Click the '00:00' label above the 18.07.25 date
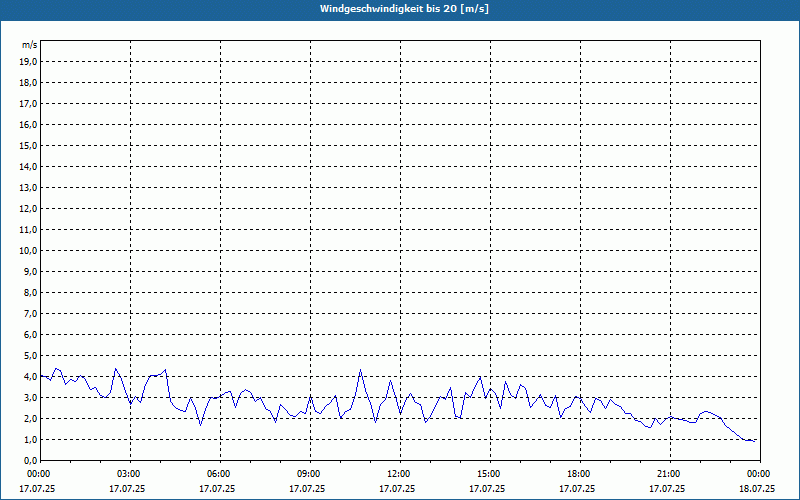The height and width of the screenshot is (500, 800). tap(760, 474)
